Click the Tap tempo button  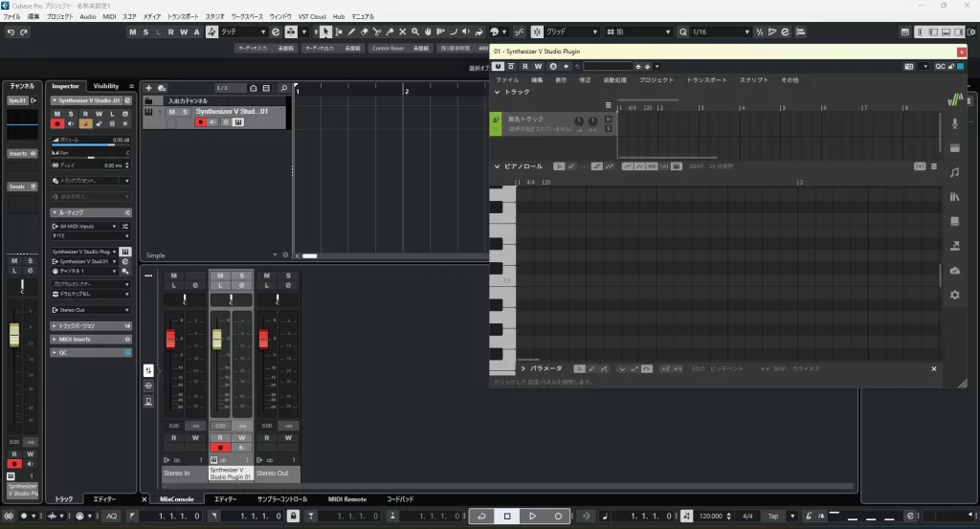pyautogui.click(x=773, y=516)
